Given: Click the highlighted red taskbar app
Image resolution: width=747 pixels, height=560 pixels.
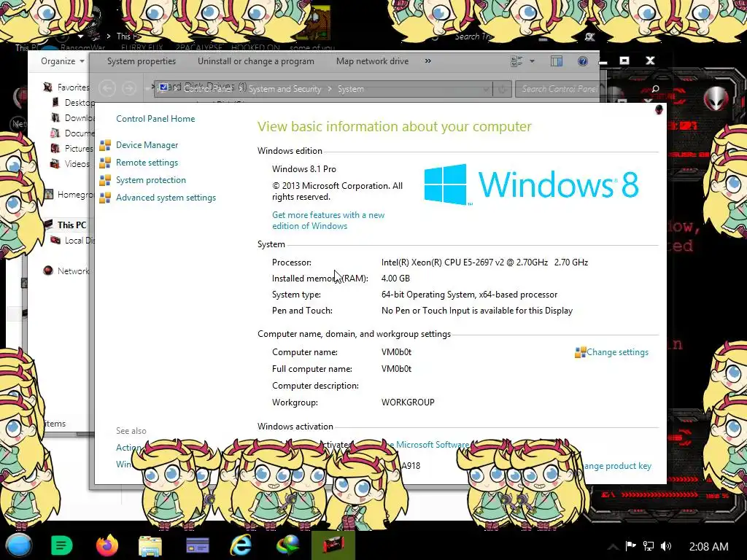Looking at the screenshot, I should click(x=333, y=545).
